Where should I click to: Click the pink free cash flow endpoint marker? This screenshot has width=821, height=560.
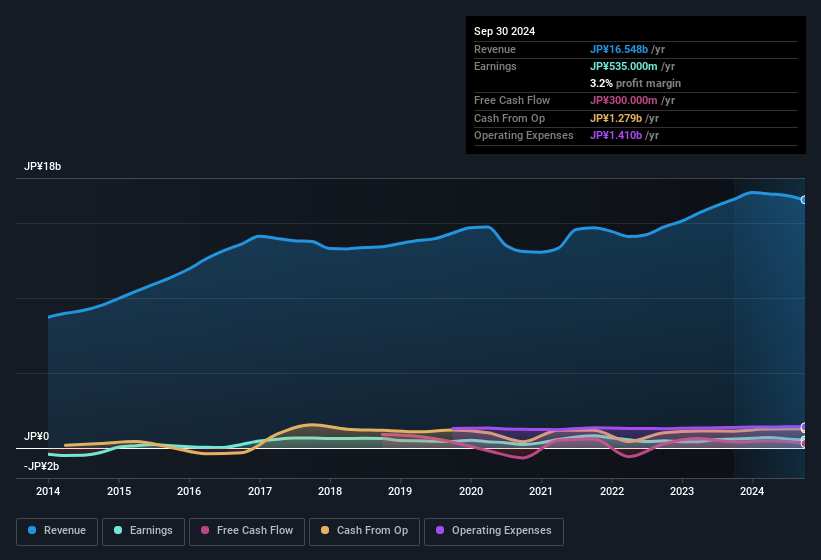tap(804, 443)
